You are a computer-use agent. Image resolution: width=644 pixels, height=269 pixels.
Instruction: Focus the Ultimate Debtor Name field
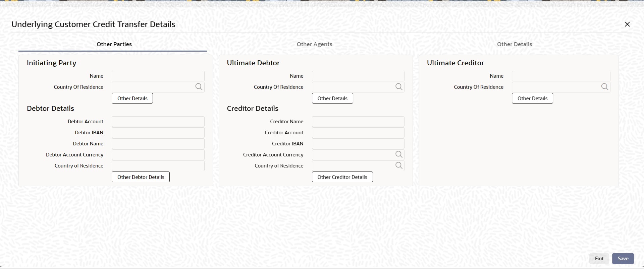tap(358, 76)
